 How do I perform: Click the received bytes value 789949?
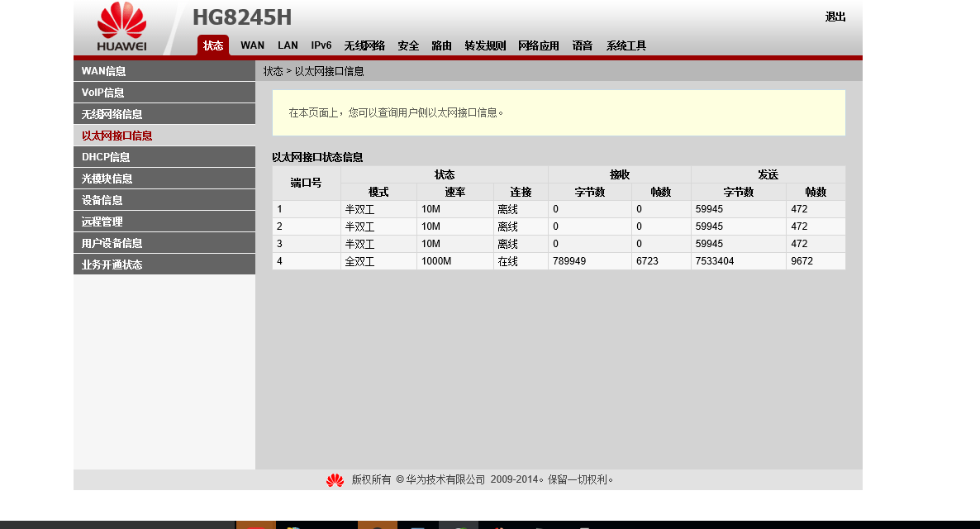tap(569, 261)
